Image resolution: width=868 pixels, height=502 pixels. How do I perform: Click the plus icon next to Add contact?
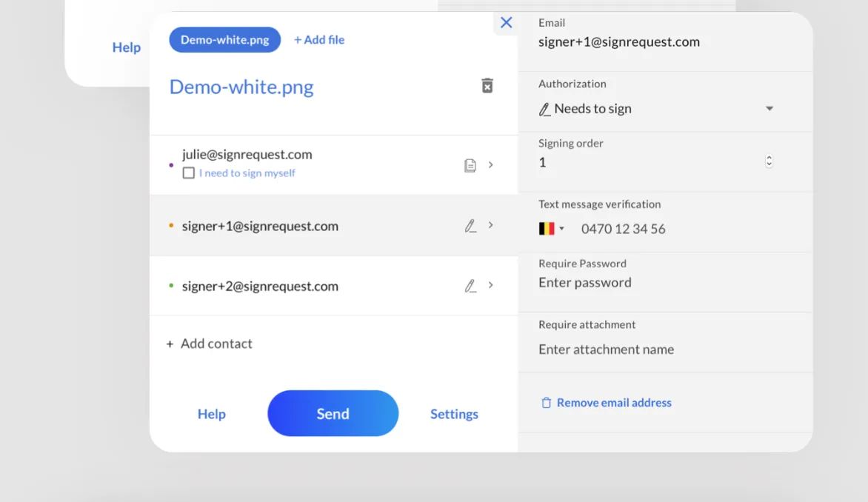pos(169,343)
